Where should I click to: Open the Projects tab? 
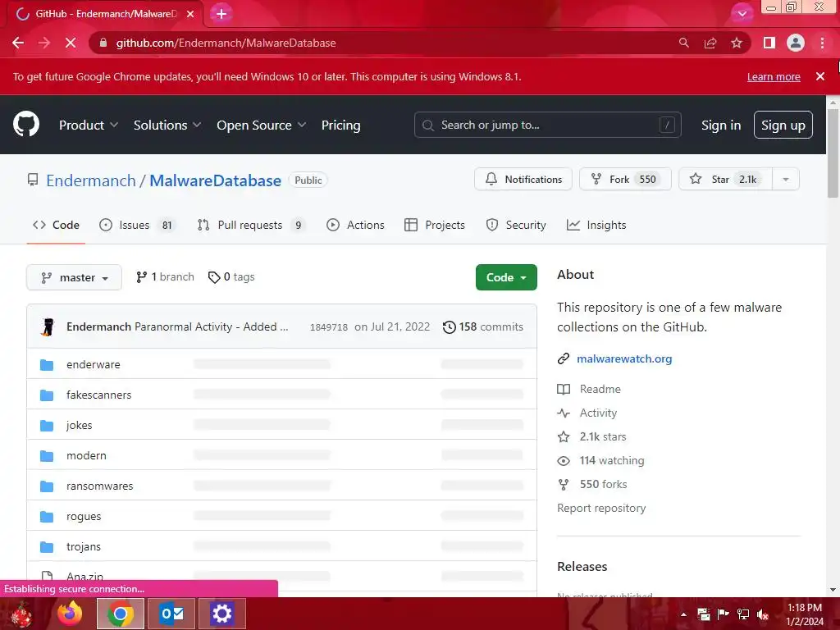pyautogui.click(x=435, y=225)
